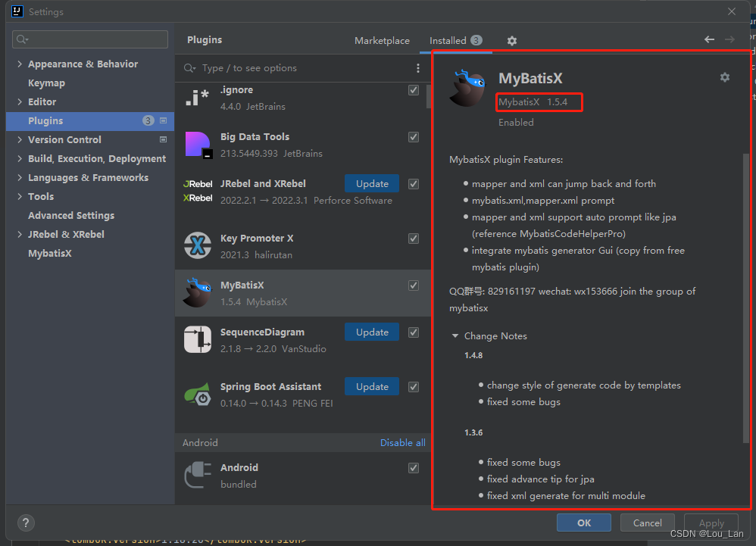Screen dimensions: 756x546
Task: Update the JRebel and XRebel plugin
Action: (x=372, y=183)
